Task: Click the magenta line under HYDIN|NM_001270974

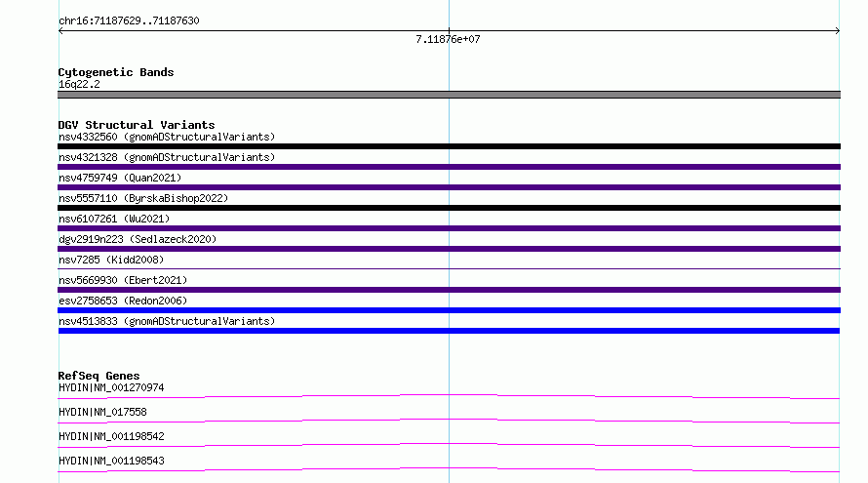Action: tap(449, 396)
